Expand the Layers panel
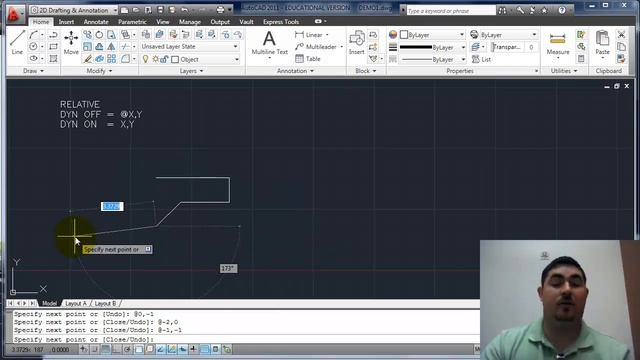The image size is (640, 360). [191, 71]
